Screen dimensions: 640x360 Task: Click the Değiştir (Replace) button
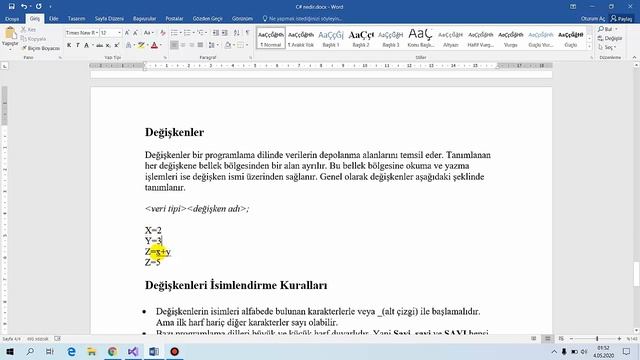coord(610,38)
